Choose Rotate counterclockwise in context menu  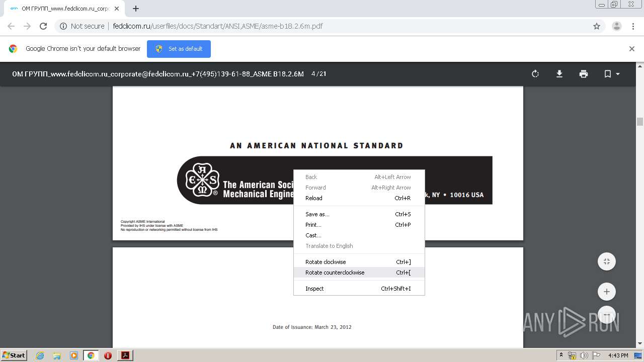click(x=359, y=273)
